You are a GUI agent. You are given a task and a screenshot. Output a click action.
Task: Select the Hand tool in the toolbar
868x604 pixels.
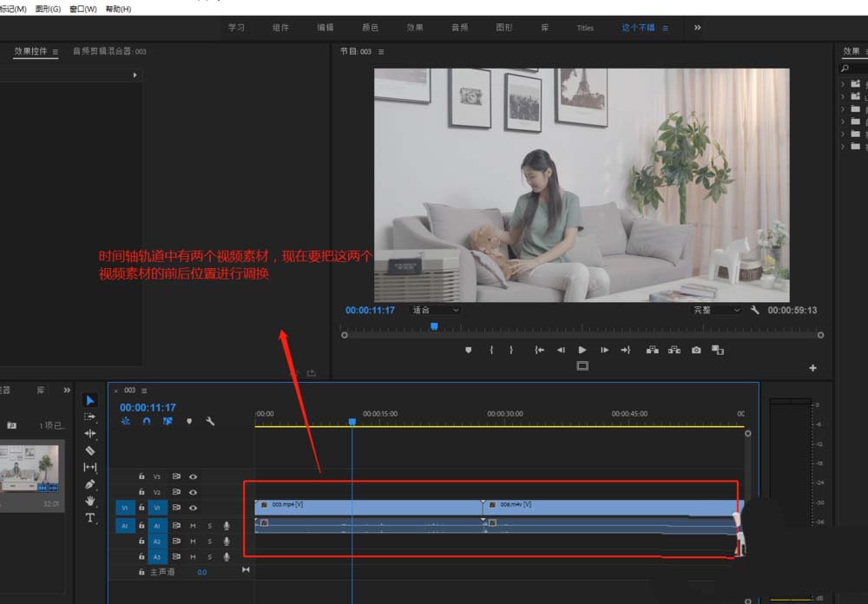click(90, 501)
